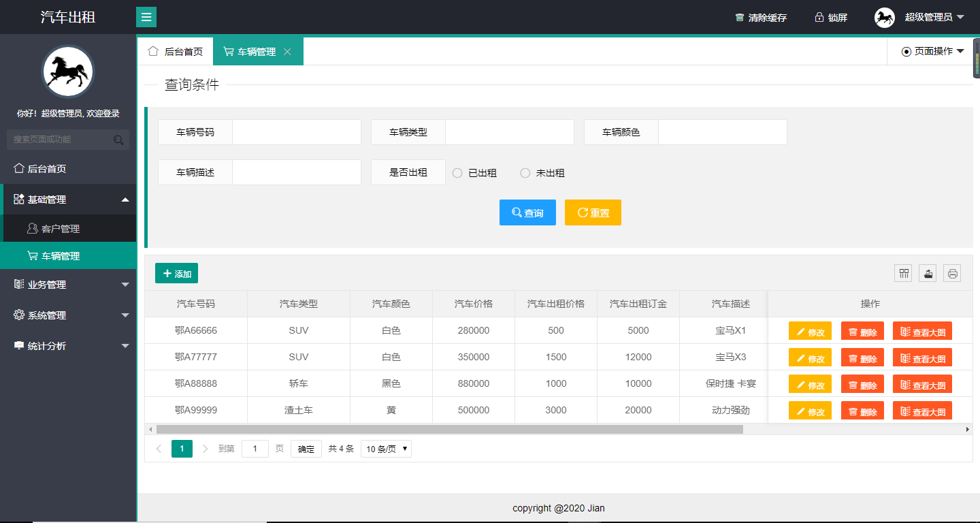The height and width of the screenshot is (523, 980).
Task: Click 查看大图 for 鄂A99999
Action: click(x=922, y=411)
